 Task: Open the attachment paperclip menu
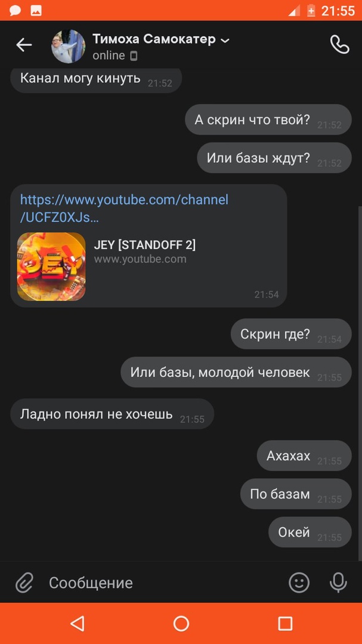(x=24, y=583)
